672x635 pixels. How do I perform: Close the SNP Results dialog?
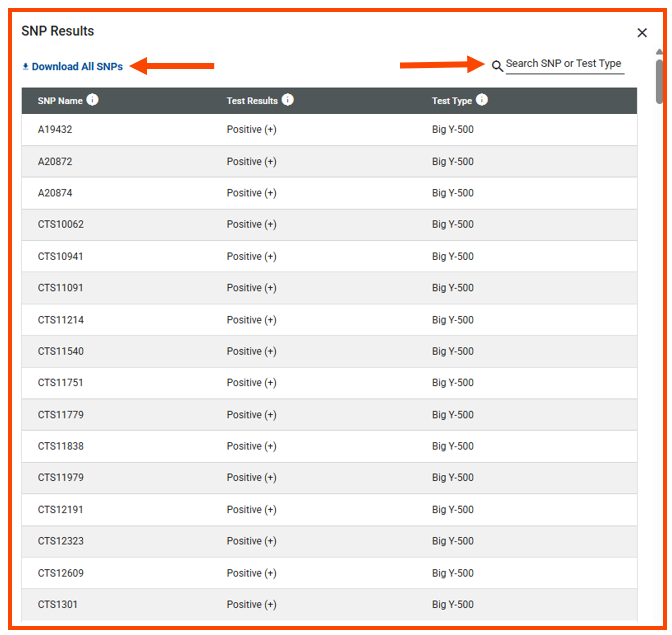(x=642, y=33)
